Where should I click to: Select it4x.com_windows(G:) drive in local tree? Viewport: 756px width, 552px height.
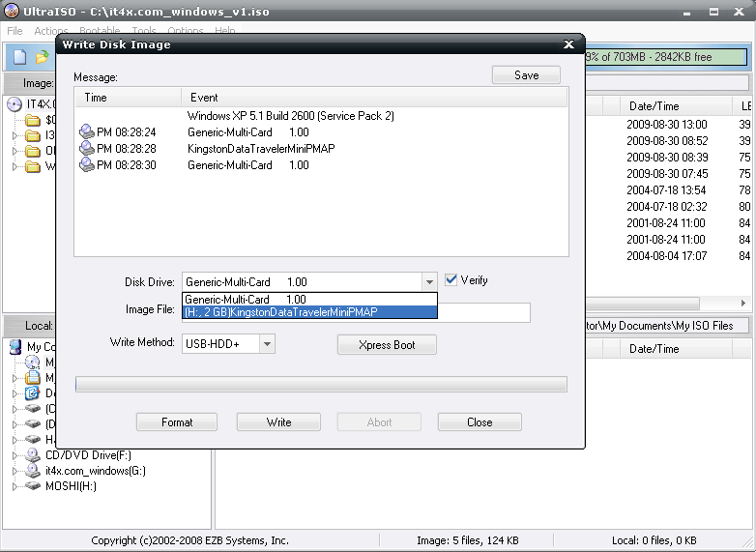coord(96,471)
